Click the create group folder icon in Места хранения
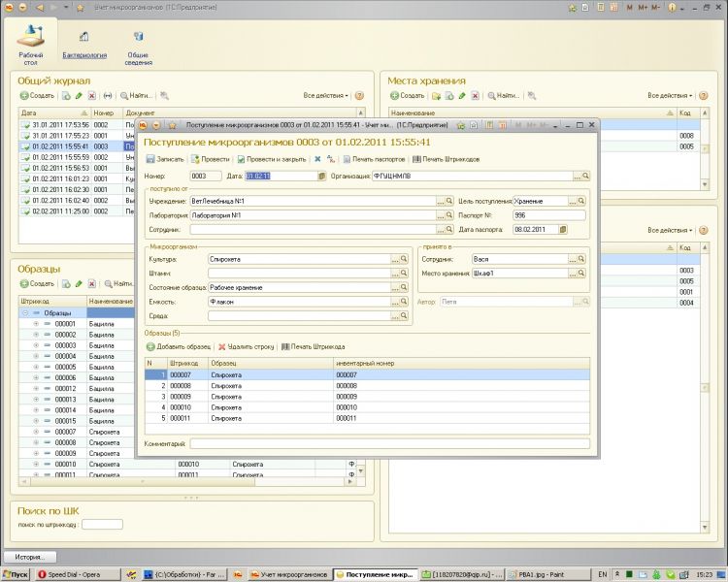 (x=435, y=96)
